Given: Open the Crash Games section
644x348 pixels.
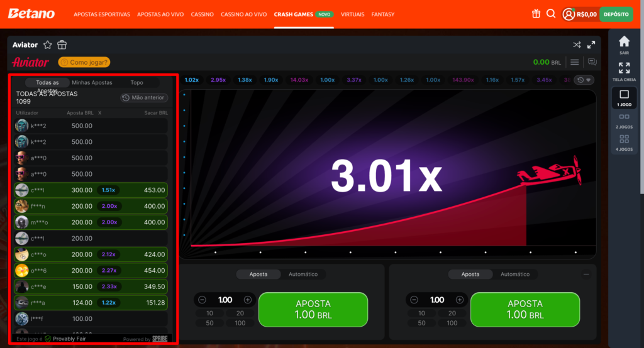Looking at the screenshot, I should click(304, 14).
